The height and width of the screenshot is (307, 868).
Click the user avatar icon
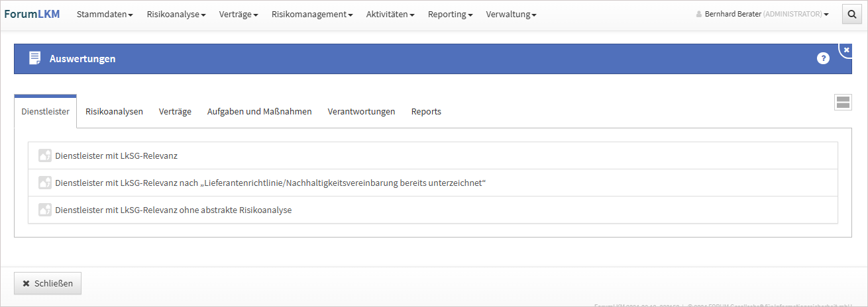pyautogui.click(x=699, y=14)
